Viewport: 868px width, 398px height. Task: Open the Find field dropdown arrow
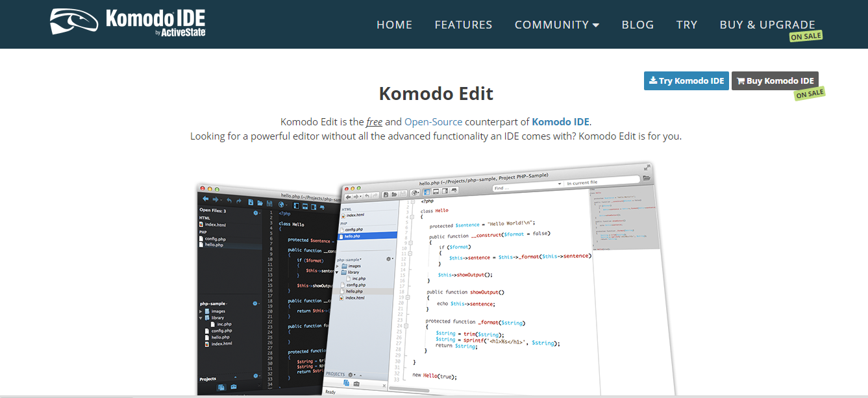coord(559,184)
